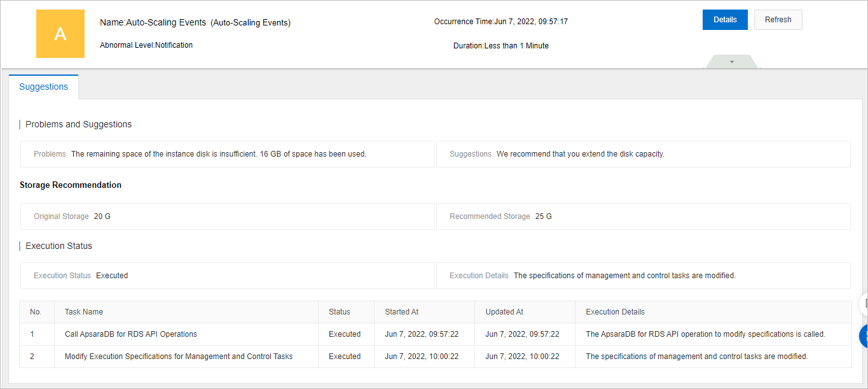The image size is (868, 389).
Task: Click the Started At time 09:57:22 of task 1
Action: (422, 334)
